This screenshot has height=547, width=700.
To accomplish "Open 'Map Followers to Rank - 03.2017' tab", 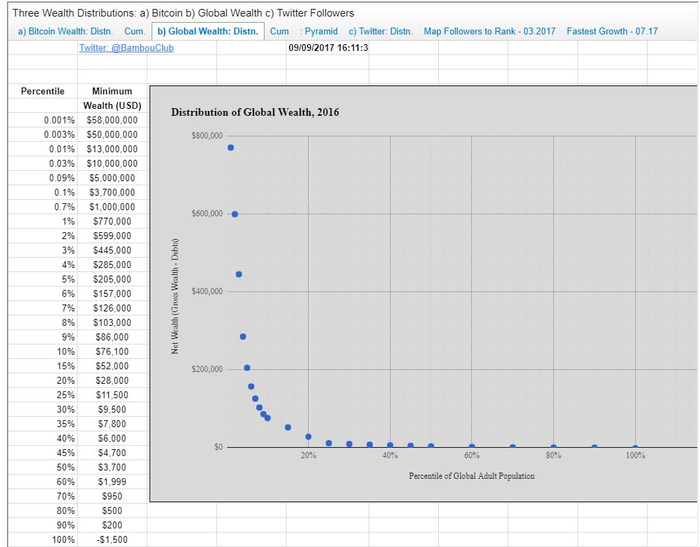I will click(x=490, y=31).
